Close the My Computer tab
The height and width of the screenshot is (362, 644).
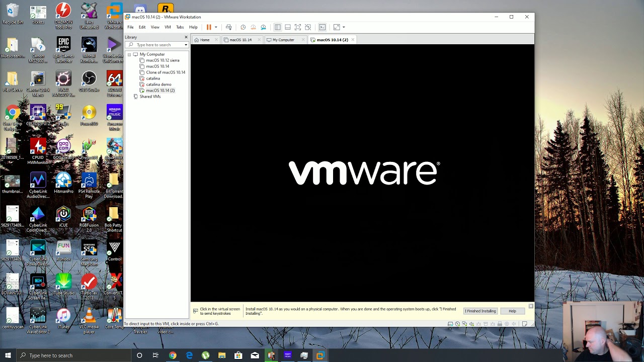coord(303,40)
